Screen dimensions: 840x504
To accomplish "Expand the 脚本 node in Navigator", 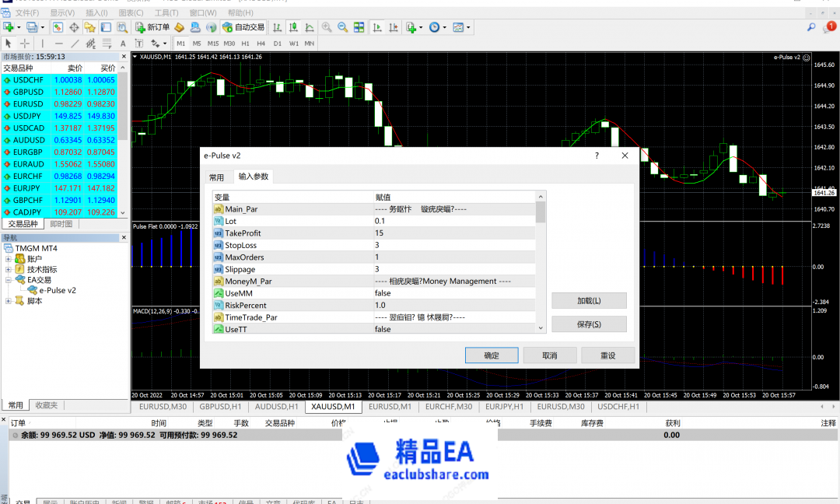I will [x=8, y=301].
